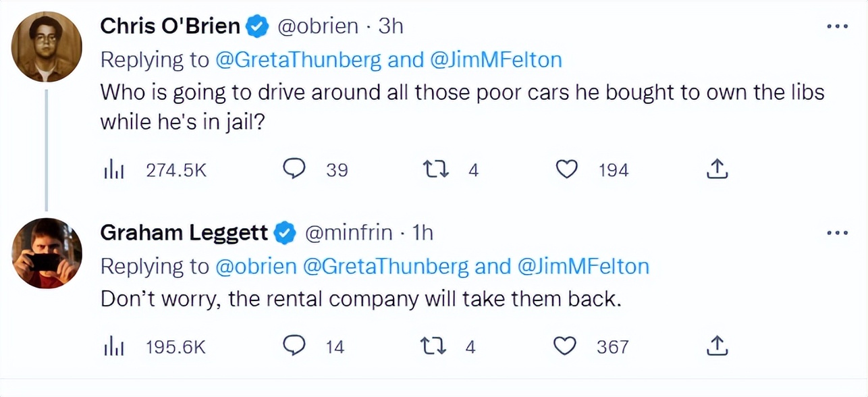Click the Chris O'Brien display name
The image size is (868, 397).
[x=170, y=26]
